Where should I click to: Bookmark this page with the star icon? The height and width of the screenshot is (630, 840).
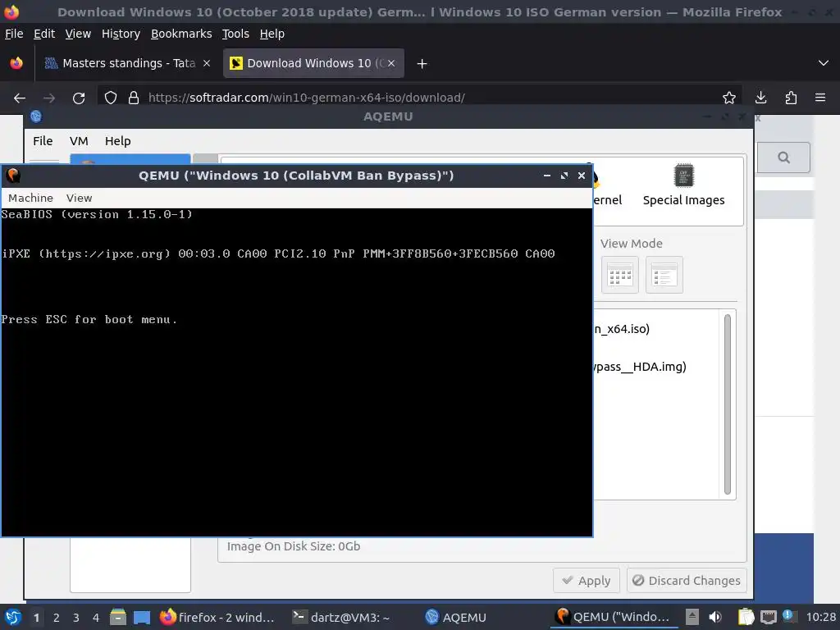728,98
